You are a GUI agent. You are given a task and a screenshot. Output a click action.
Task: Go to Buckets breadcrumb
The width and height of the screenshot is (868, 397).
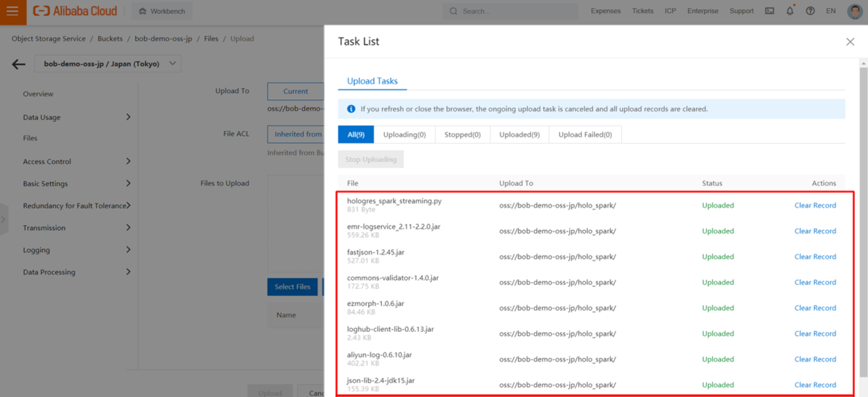110,38
